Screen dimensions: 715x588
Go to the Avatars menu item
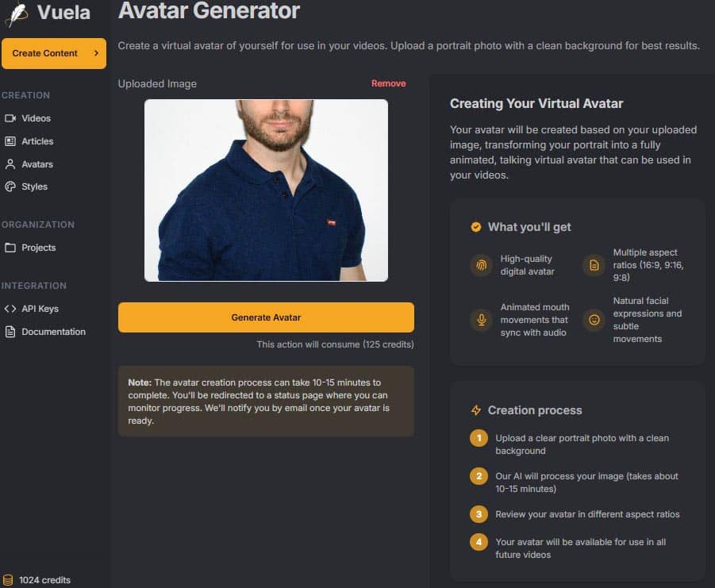click(37, 164)
